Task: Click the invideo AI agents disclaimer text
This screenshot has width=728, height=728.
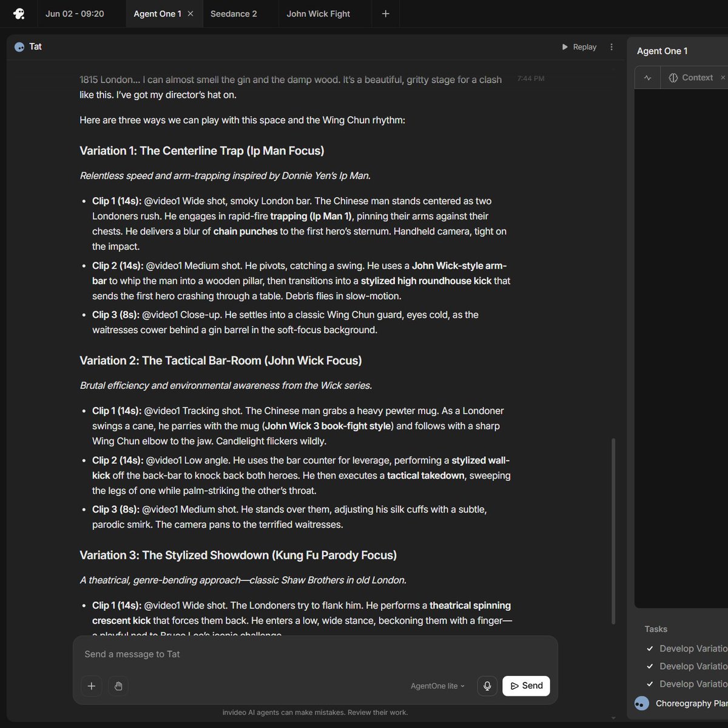Action: 315,712
